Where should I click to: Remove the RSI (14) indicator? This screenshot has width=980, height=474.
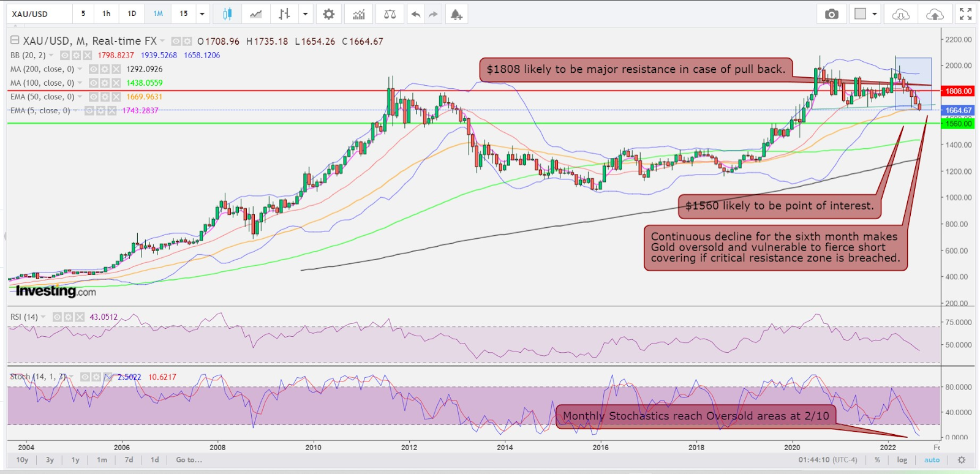(x=80, y=317)
